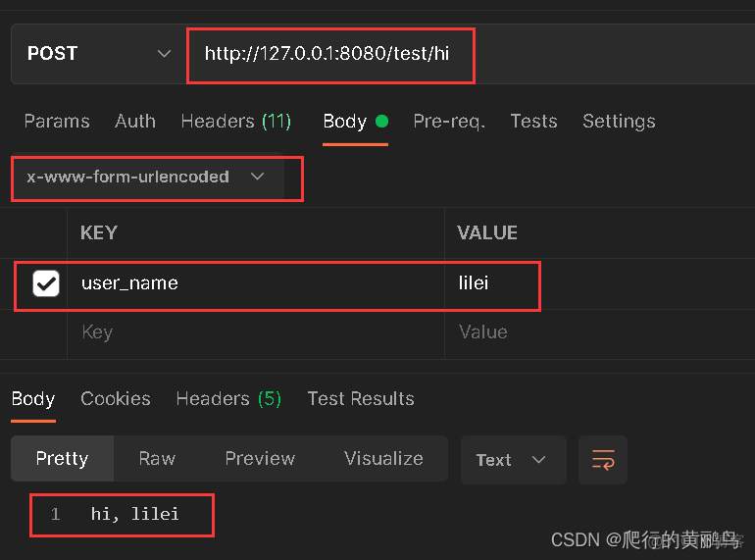Choose the Visualize response view
Screen dimensions: 755x560
[x=383, y=459]
